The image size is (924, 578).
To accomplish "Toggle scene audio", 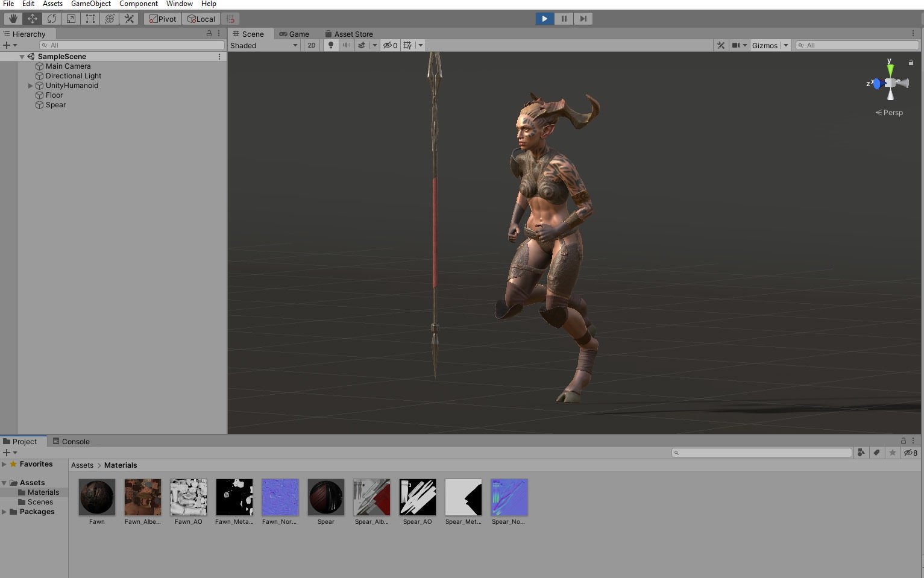I will [346, 45].
